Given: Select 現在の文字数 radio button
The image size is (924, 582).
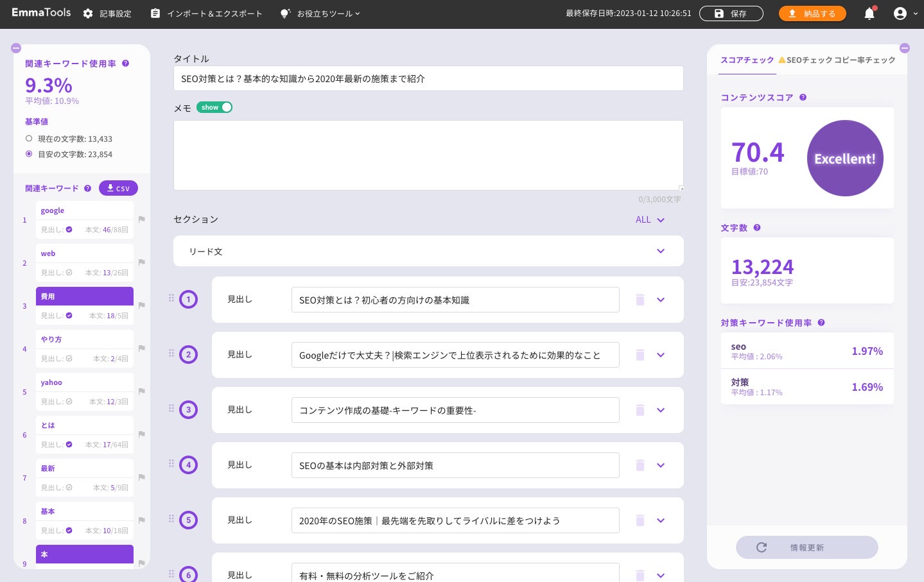Looking at the screenshot, I should tap(29, 139).
